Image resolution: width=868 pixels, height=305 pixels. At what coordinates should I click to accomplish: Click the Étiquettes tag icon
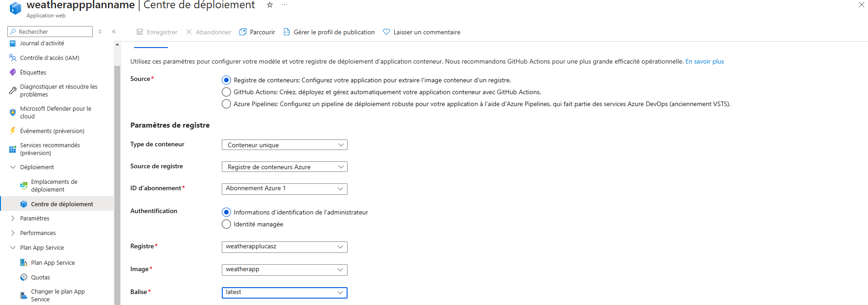13,72
